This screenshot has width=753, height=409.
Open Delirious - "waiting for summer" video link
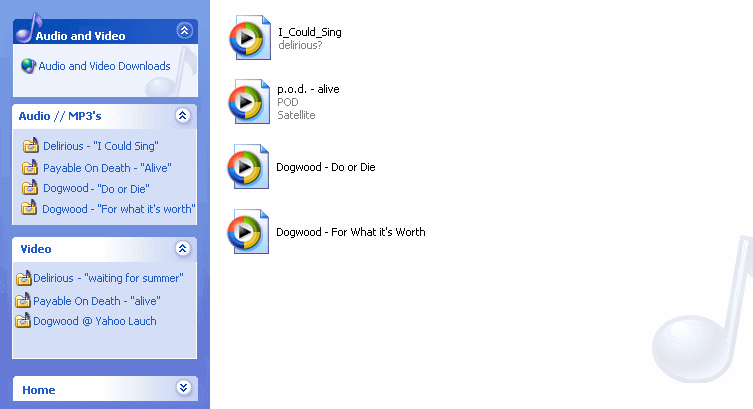108,278
